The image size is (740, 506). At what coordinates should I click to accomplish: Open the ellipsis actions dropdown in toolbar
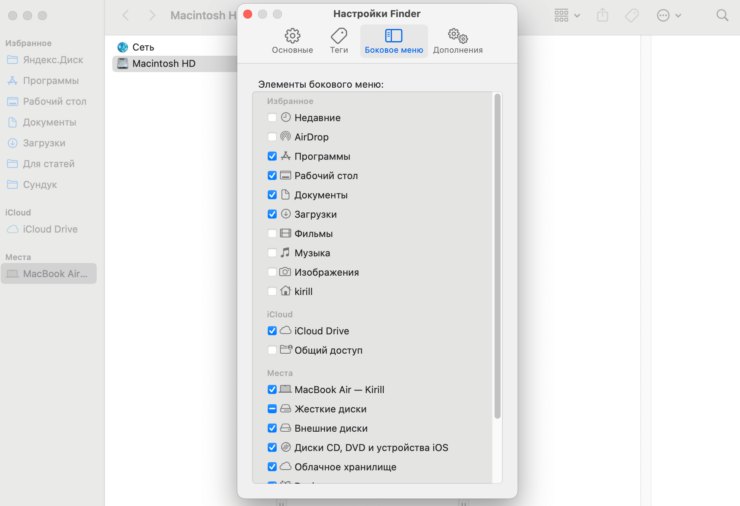(669, 16)
